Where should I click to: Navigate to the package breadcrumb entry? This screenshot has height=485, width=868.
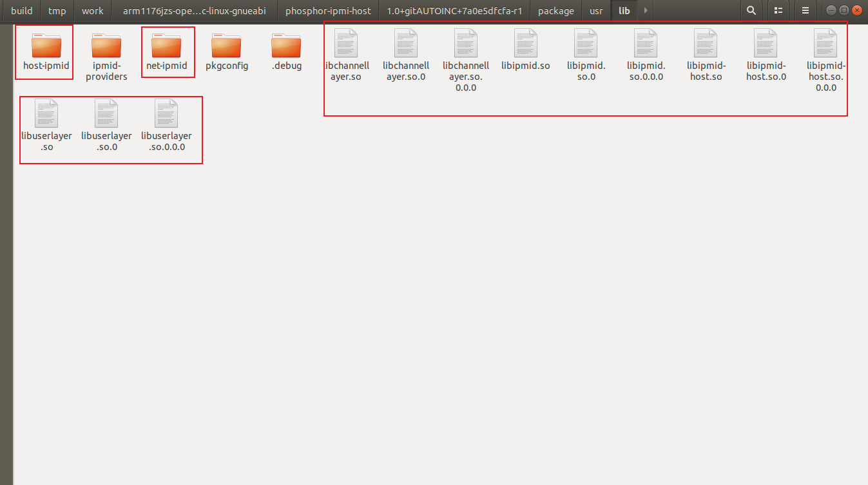coord(555,10)
